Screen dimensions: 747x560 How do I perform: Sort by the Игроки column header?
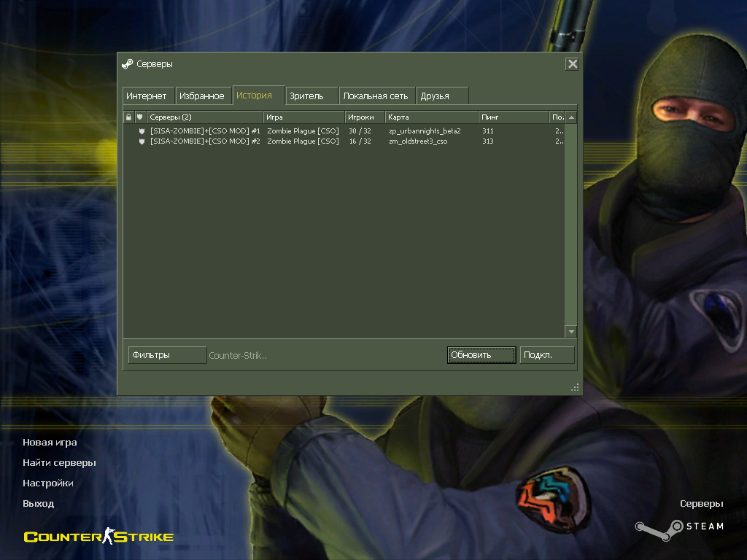365,117
